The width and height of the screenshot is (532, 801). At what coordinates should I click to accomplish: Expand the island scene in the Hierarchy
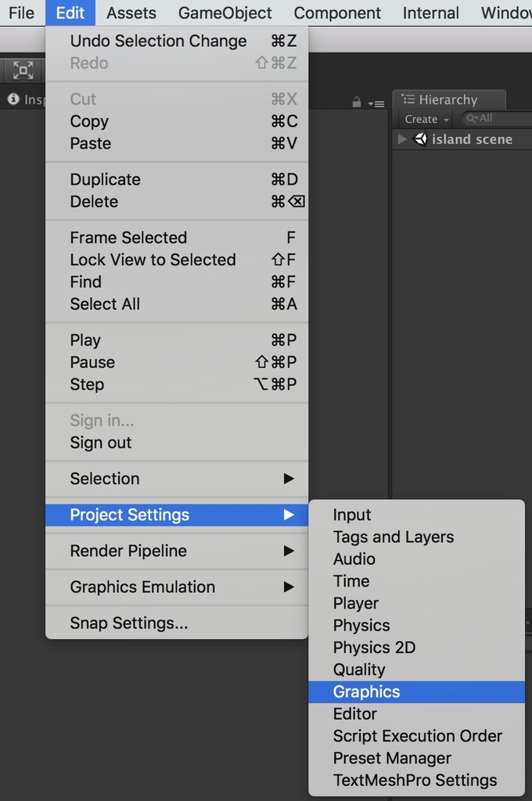tap(401, 139)
